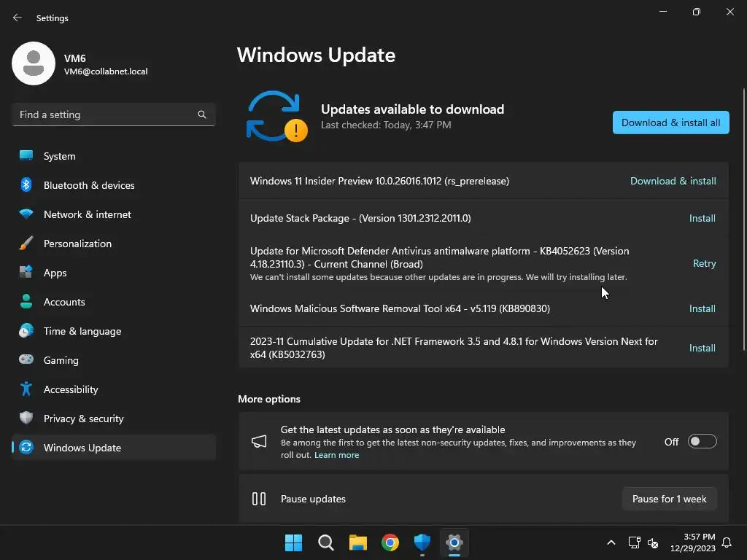Viewport: 747px width, 560px height.
Task: Click the search magnifier in Find a setting
Action: (x=202, y=114)
